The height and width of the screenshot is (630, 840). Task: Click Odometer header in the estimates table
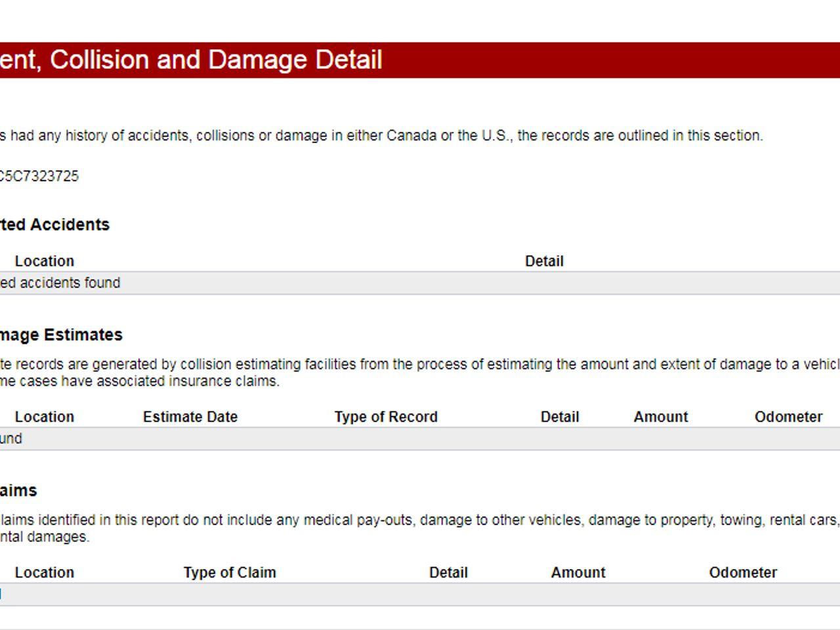point(788,417)
